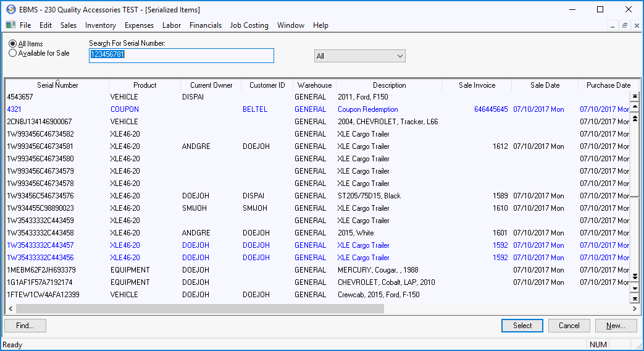644x351 pixels.
Task: Click the horizontal scrollbar left arrow
Action: point(10,308)
